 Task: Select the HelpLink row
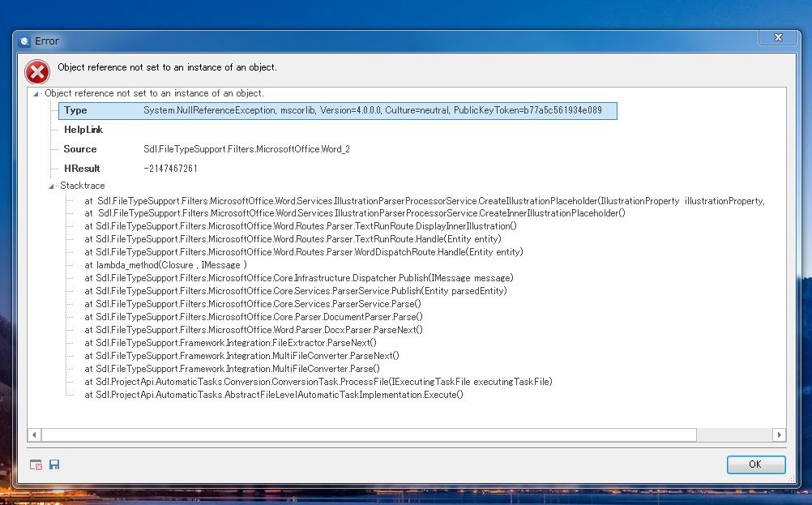[83, 130]
